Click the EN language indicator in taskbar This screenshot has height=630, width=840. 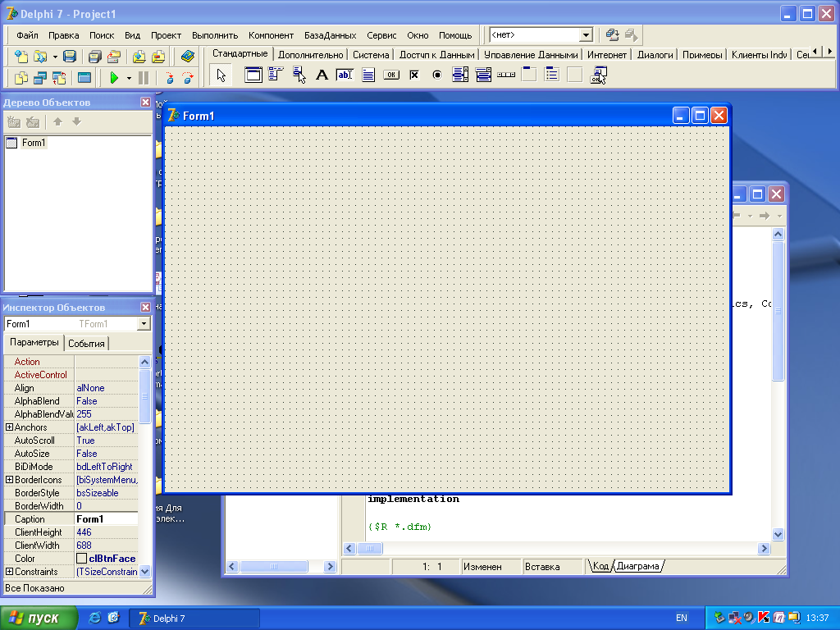(682, 618)
